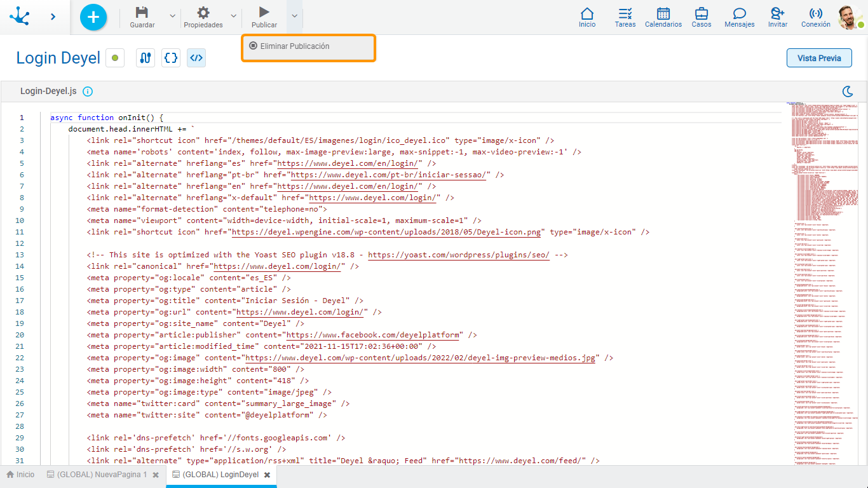Click the og:locale es_ES line
868x488 pixels.
(189, 278)
